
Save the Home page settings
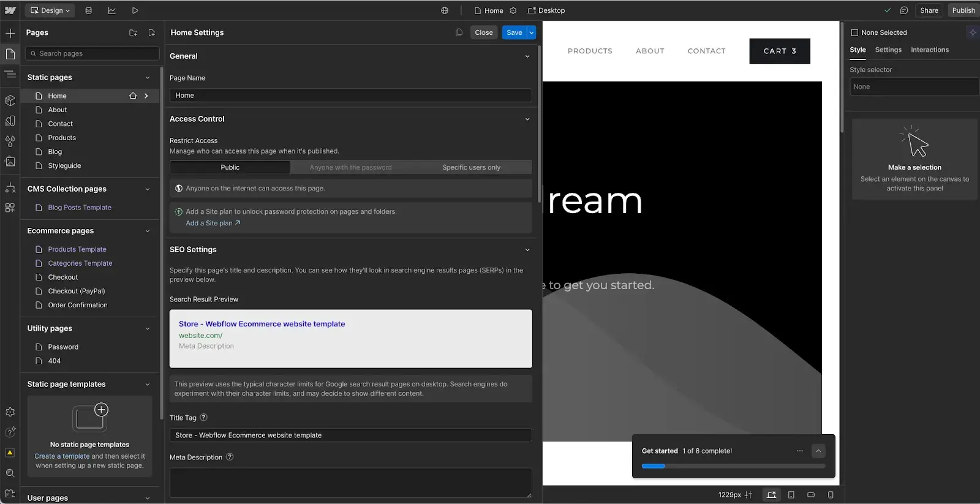[514, 32]
